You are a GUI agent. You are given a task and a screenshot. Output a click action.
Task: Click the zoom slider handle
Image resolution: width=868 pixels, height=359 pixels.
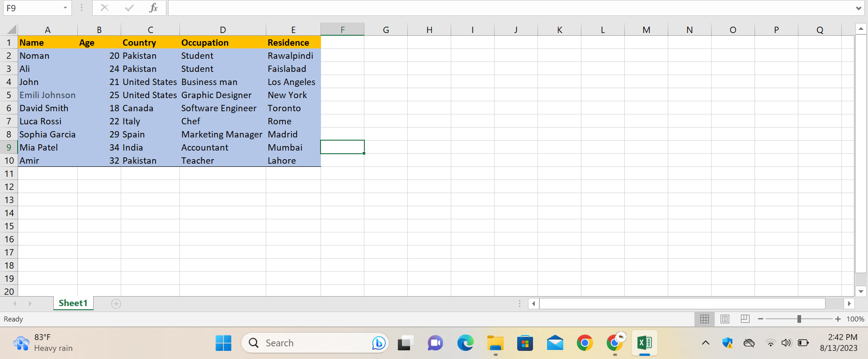[799, 319]
